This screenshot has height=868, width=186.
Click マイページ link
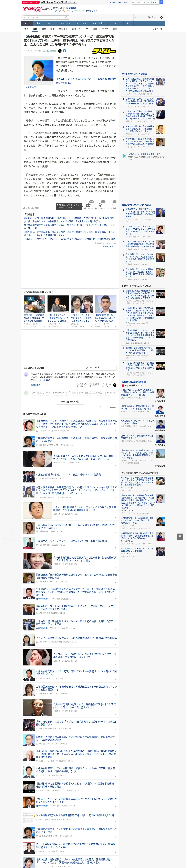click(x=139, y=17)
